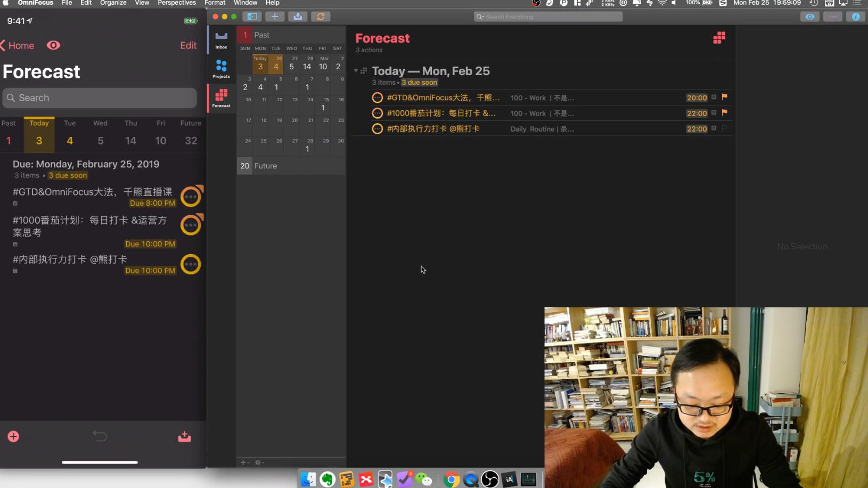Viewport: 868px width, 488px height.
Task: Open the gear action menu below the calendar
Action: pos(259,462)
